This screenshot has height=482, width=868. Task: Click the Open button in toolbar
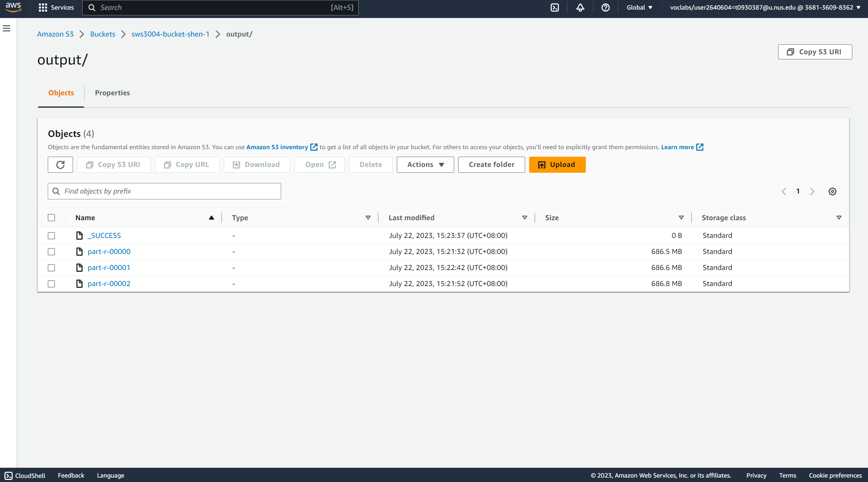click(x=320, y=165)
